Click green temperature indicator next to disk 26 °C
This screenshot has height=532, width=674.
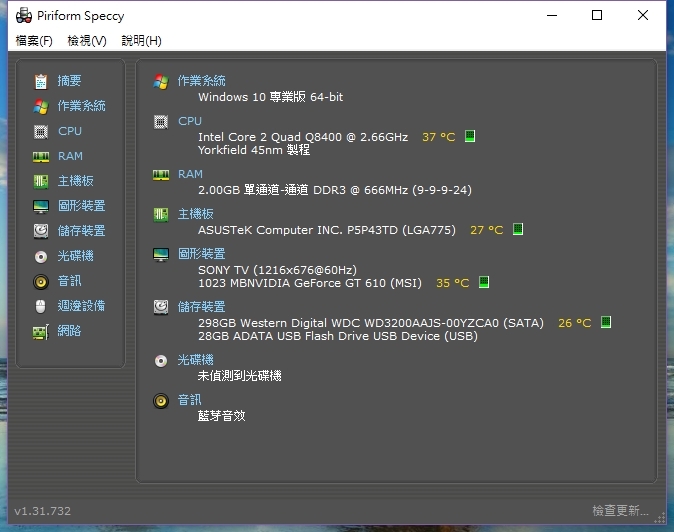[x=606, y=322]
